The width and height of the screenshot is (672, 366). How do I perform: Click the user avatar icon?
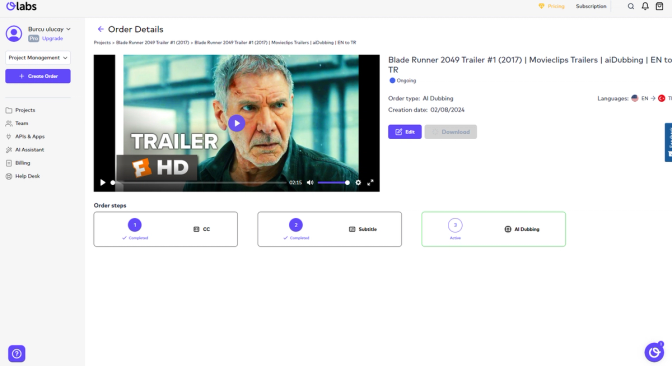tap(14, 33)
